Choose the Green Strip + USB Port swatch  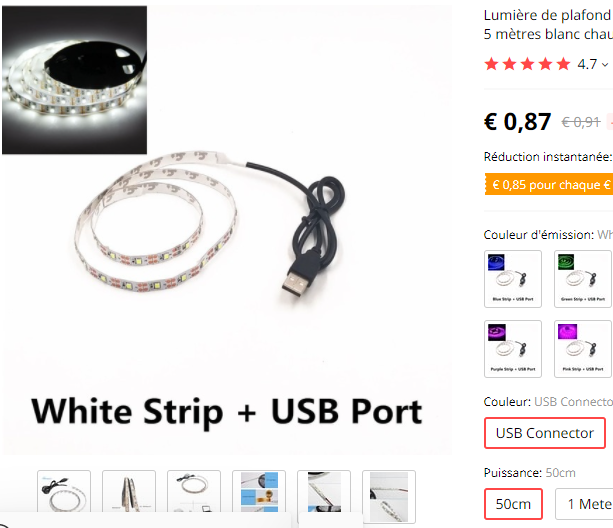pos(583,279)
